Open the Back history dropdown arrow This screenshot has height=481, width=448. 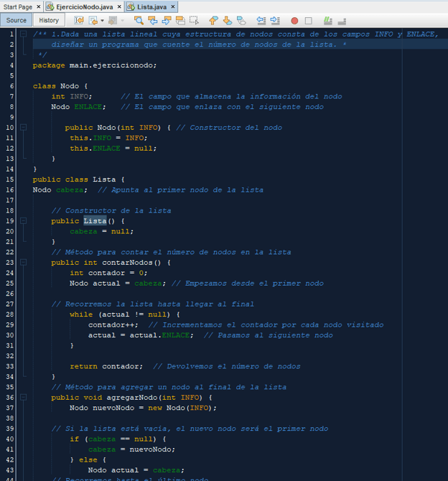102,21
